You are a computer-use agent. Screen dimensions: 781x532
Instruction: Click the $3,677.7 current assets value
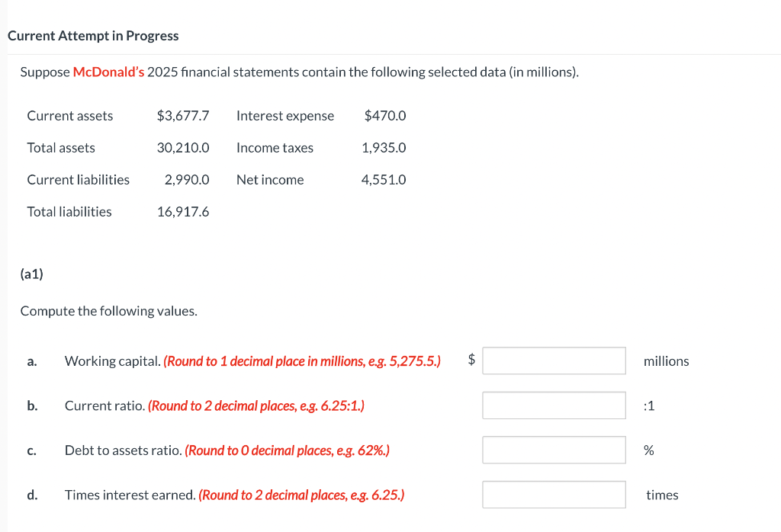(x=183, y=116)
